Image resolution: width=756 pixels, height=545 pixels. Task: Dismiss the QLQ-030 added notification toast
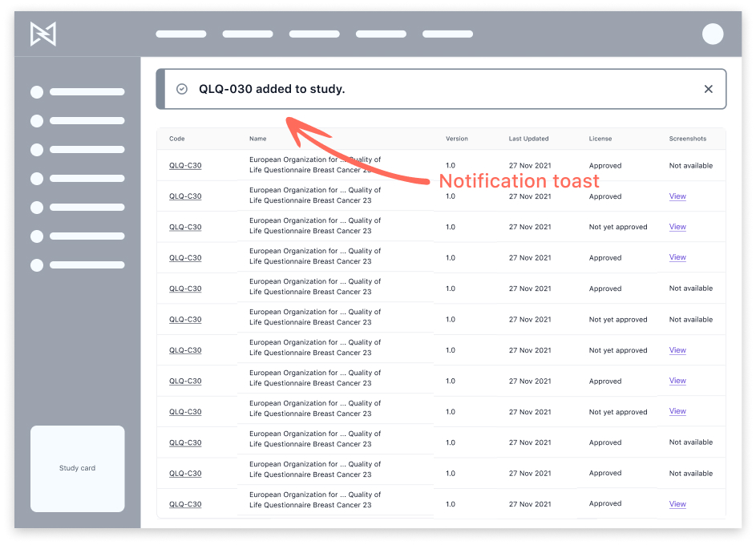[x=708, y=89]
